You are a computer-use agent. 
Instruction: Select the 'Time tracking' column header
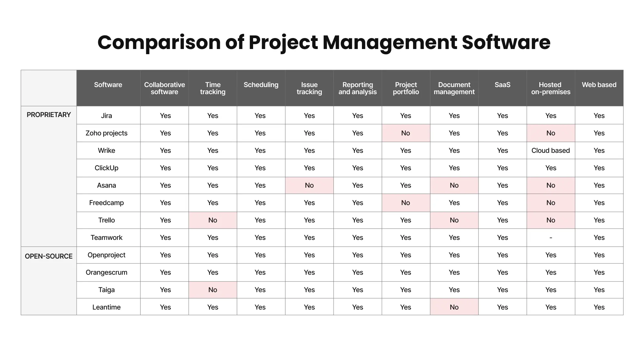coord(213,88)
